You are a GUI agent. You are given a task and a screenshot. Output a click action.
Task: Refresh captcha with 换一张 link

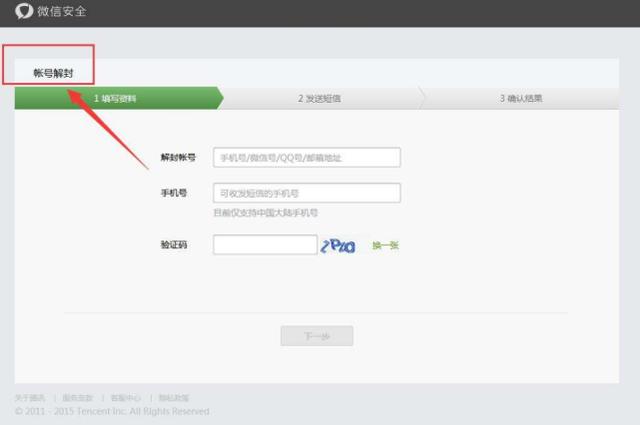385,245
